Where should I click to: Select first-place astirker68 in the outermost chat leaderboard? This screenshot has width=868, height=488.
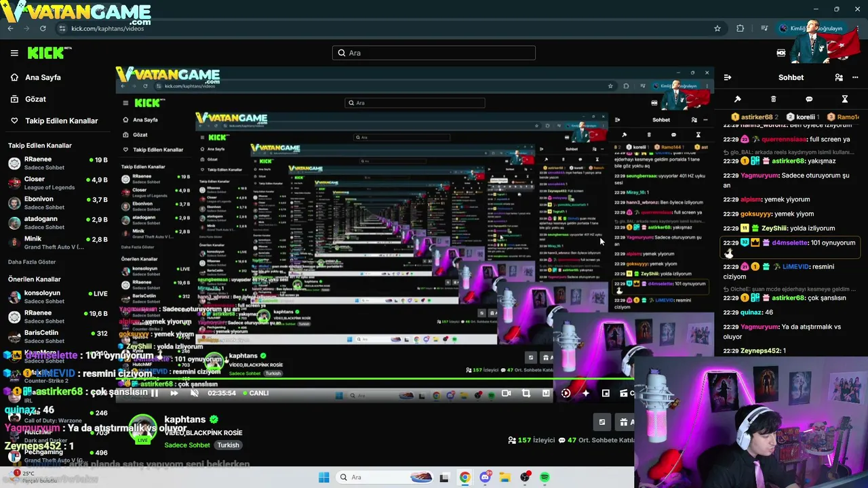click(754, 117)
